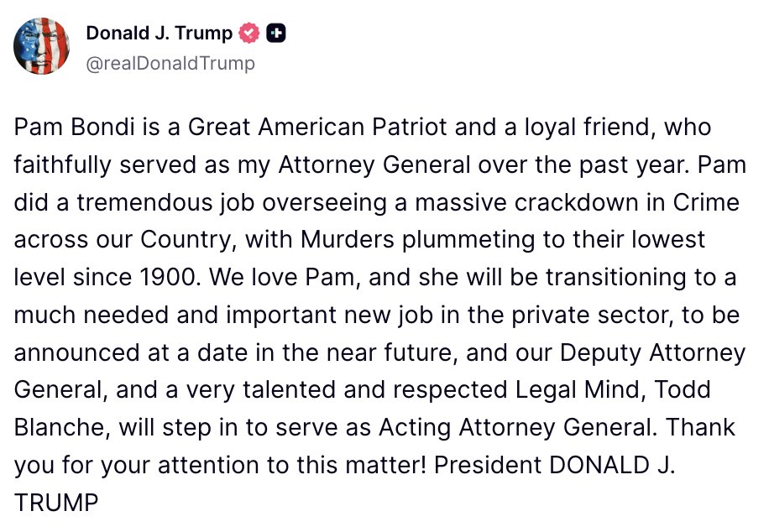Click the red verified checkmark badge

pyautogui.click(x=248, y=34)
